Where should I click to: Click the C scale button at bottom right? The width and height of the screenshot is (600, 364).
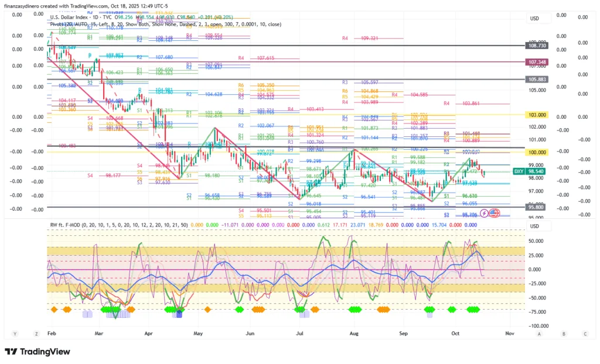pyautogui.click(x=584, y=334)
